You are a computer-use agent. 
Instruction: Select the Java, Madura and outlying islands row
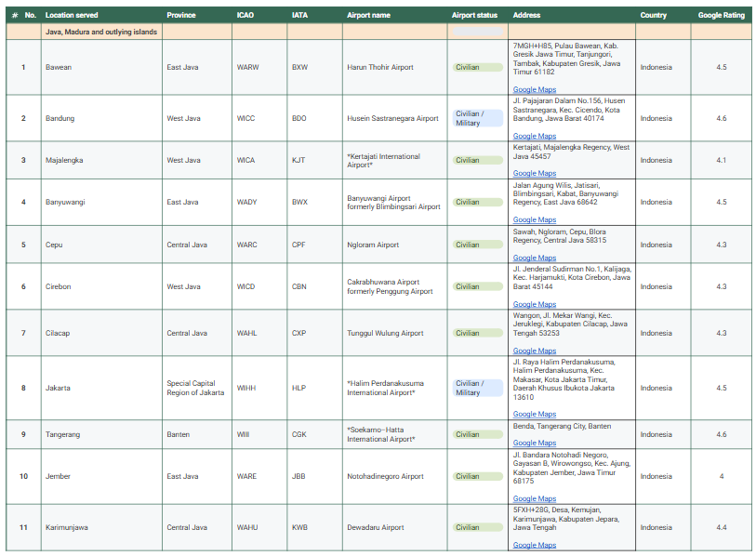point(102,32)
